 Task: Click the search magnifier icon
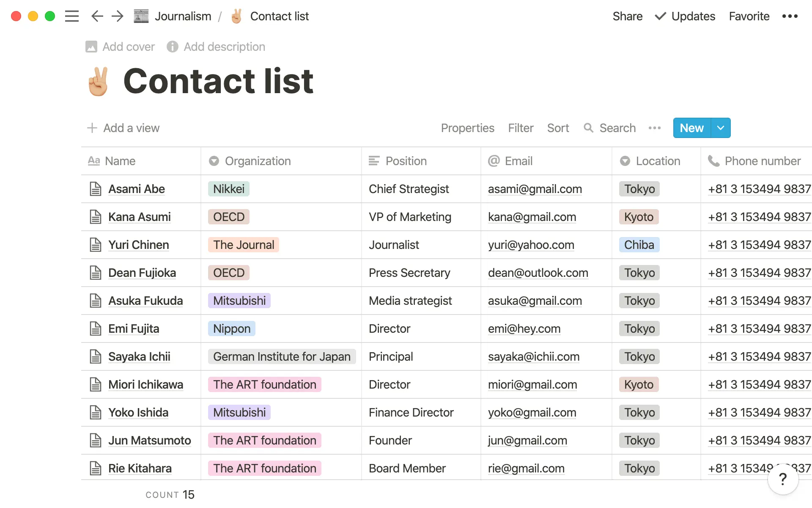(x=588, y=128)
